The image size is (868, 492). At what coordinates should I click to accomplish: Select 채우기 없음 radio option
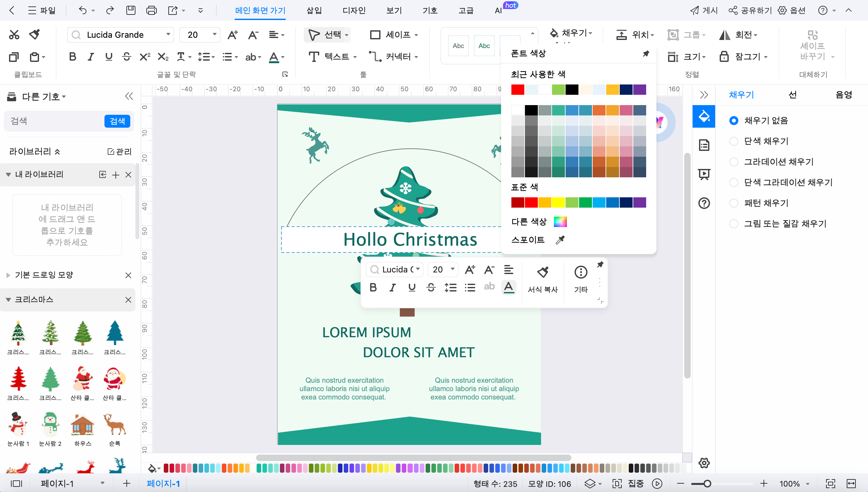734,121
